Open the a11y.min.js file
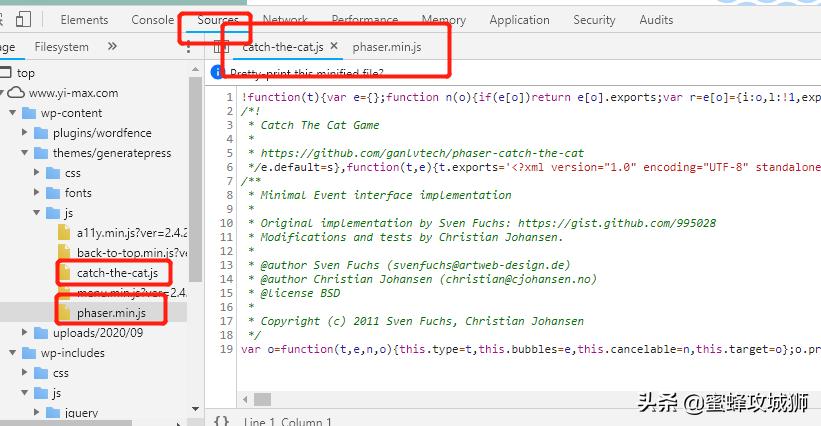 131,233
